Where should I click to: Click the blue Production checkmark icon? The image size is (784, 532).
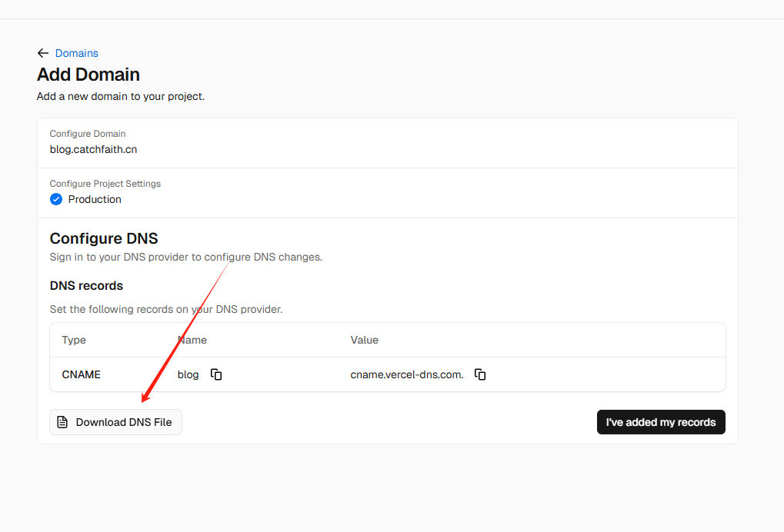[x=56, y=199]
